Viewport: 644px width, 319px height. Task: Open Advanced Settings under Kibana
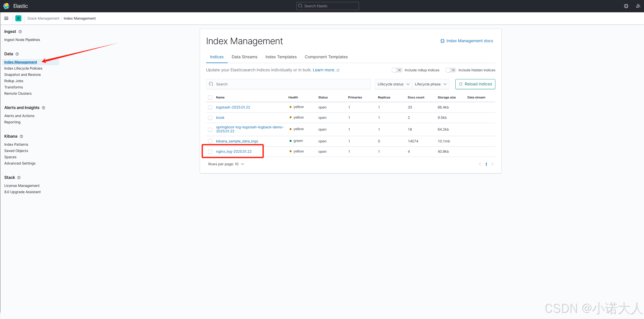(20, 163)
